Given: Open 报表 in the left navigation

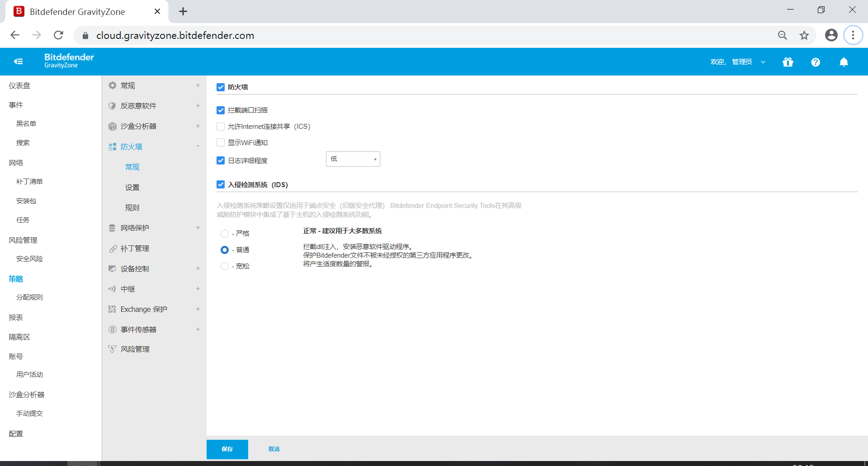Looking at the screenshot, I should 16,318.
